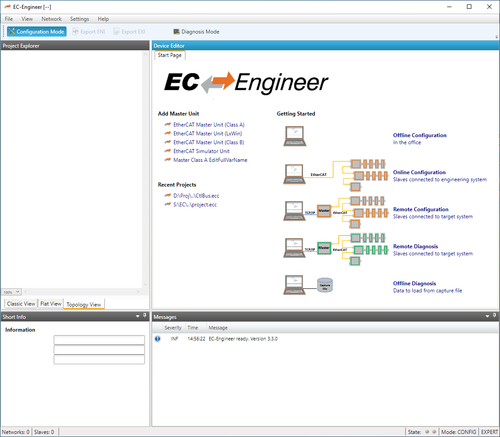Image resolution: width=500 pixels, height=437 pixels.
Task: Sort messages by Time column
Action: (193, 328)
